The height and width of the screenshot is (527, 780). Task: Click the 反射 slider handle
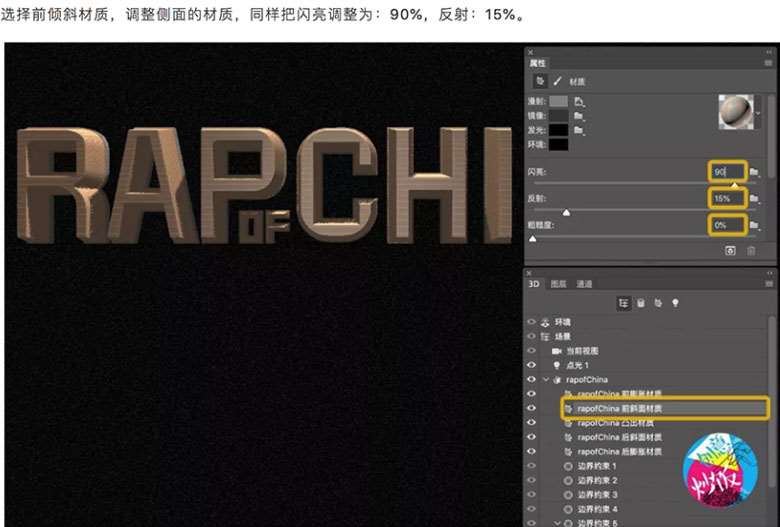coord(566,212)
